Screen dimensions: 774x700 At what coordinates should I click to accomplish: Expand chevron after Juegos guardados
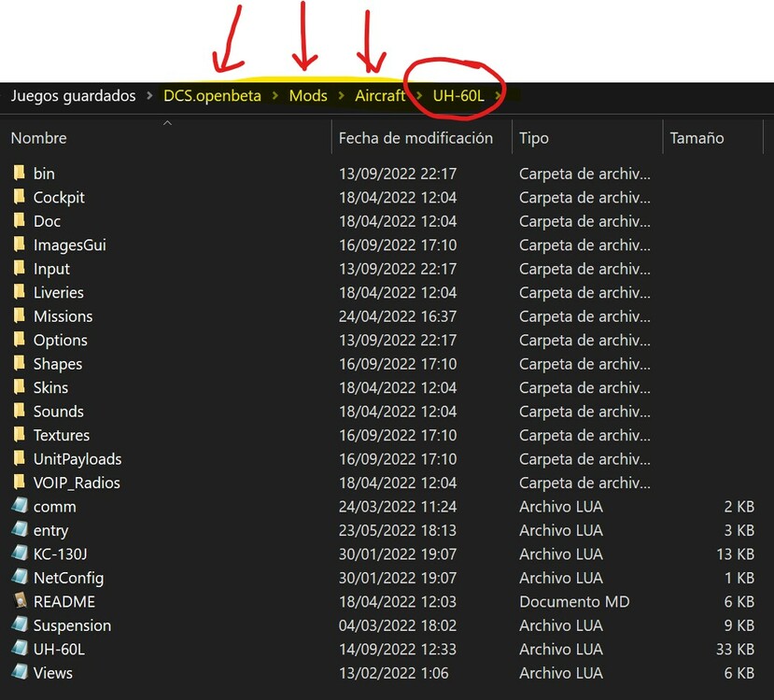tap(149, 96)
